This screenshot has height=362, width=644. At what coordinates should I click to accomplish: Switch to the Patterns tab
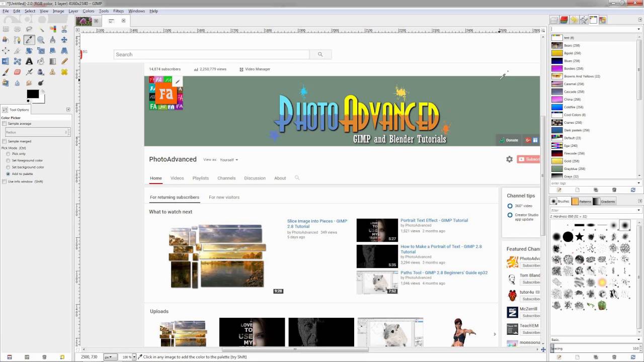pyautogui.click(x=582, y=202)
